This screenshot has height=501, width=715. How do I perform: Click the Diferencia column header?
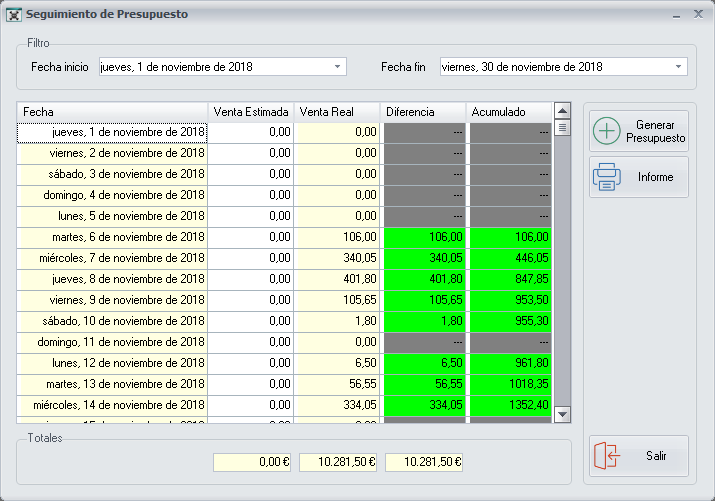(x=423, y=111)
